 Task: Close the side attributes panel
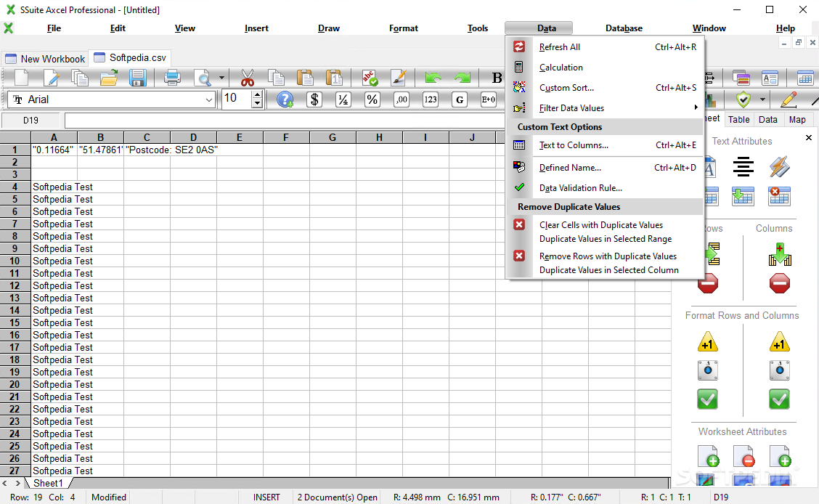coord(809,138)
